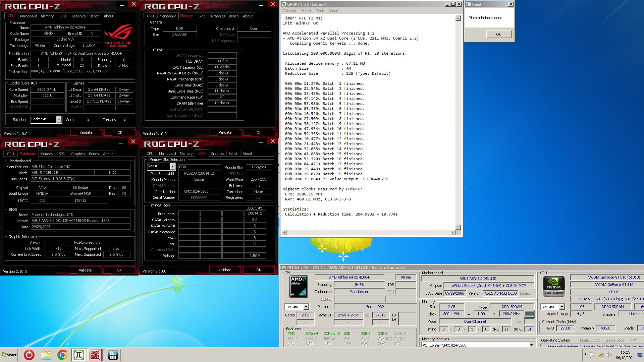
Task: Switch to Mainboard tab in top-left CPU-Z
Action: [x=29, y=16]
